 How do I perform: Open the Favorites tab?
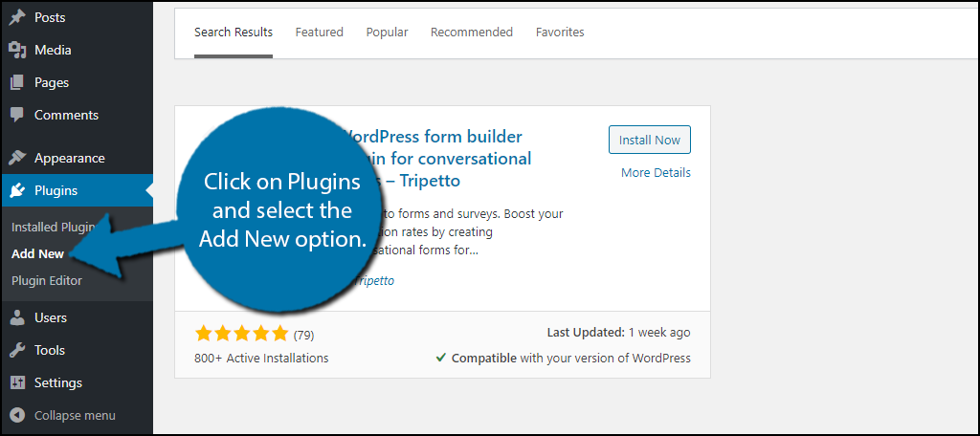click(x=560, y=32)
